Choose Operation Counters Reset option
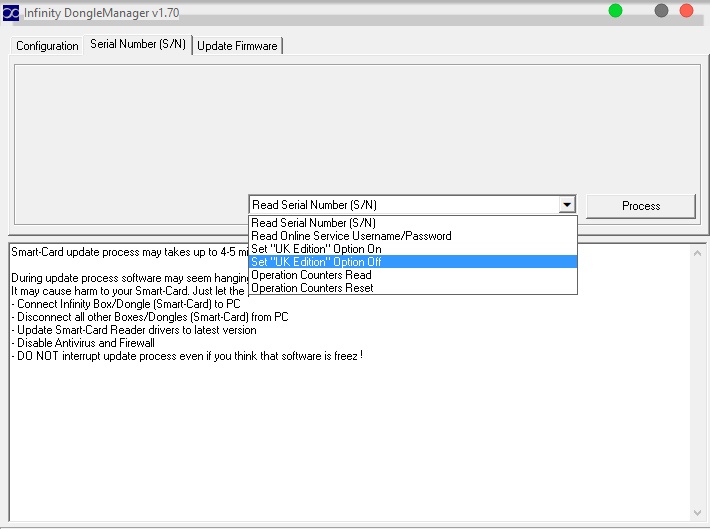The width and height of the screenshot is (710, 529). coord(413,288)
